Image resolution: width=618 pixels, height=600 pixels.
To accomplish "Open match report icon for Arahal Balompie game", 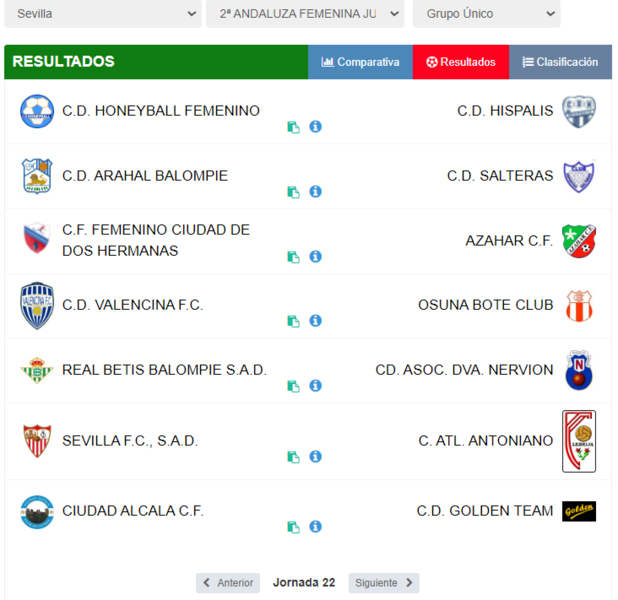I will click(293, 192).
